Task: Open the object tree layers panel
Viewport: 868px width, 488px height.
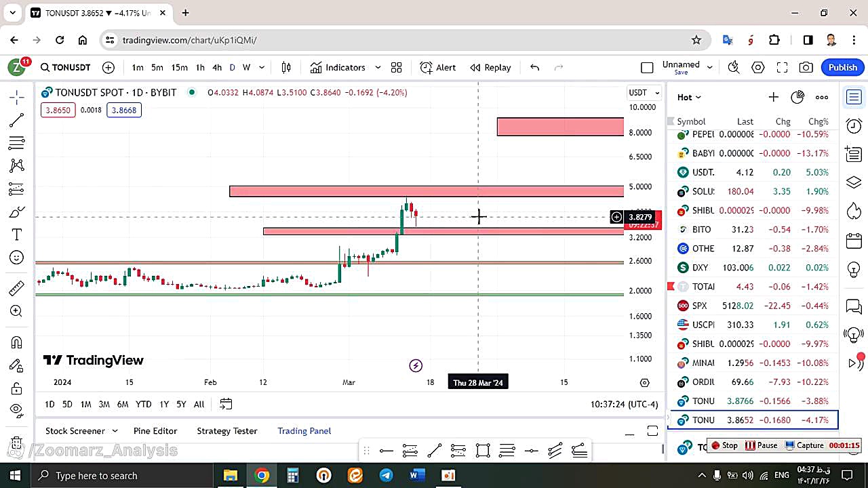Action: tap(854, 182)
